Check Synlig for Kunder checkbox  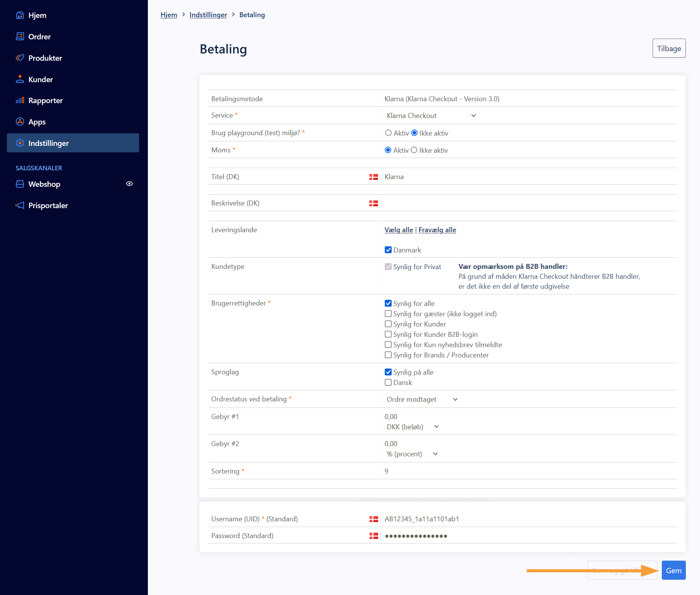tap(388, 324)
